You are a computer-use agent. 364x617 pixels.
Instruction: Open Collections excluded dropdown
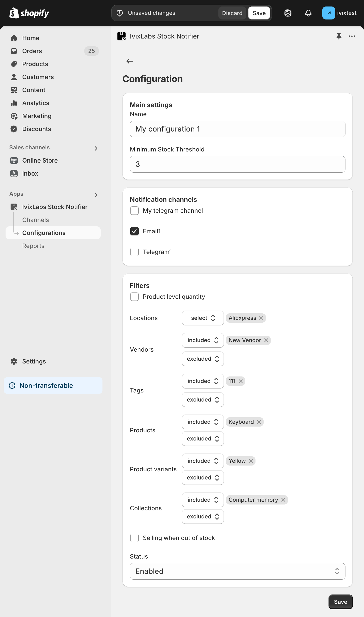click(x=203, y=517)
